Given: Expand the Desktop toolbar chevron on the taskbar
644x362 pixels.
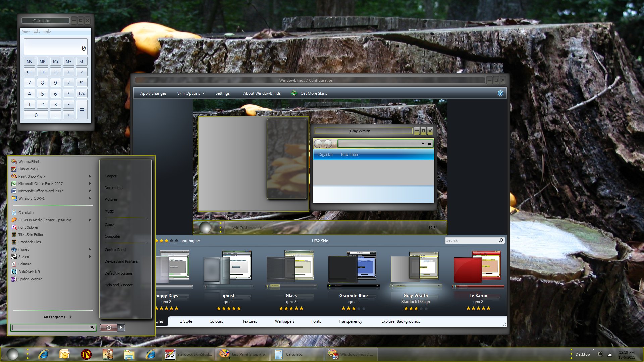Looking at the screenshot, I should pos(594,350).
